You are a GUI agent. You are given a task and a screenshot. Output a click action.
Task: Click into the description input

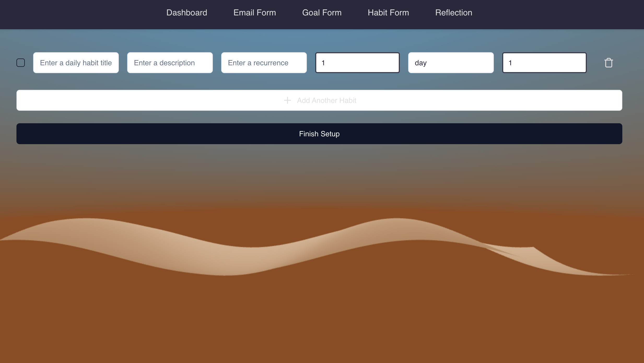pyautogui.click(x=170, y=63)
